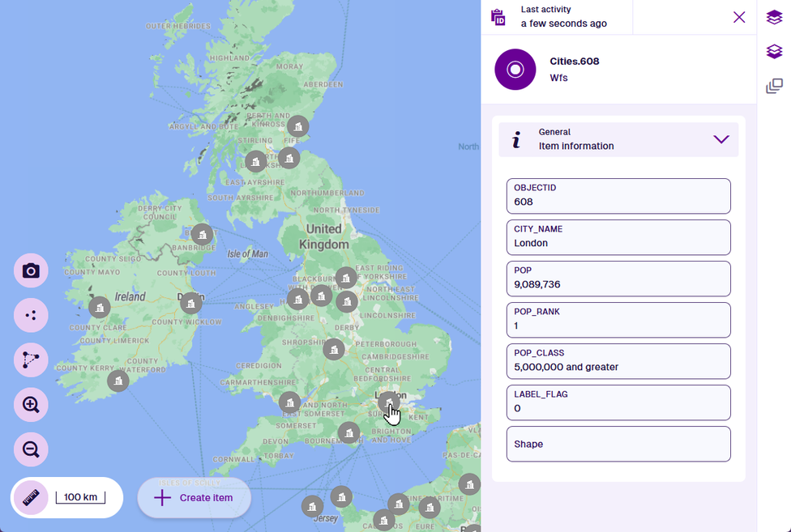Click the ruler measure tool

coord(32,497)
